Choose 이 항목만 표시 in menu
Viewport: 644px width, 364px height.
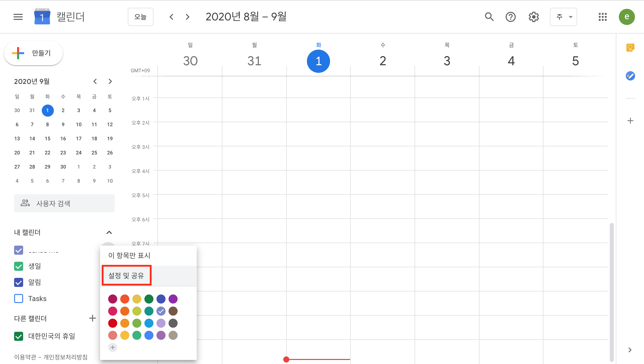(129, 255)
